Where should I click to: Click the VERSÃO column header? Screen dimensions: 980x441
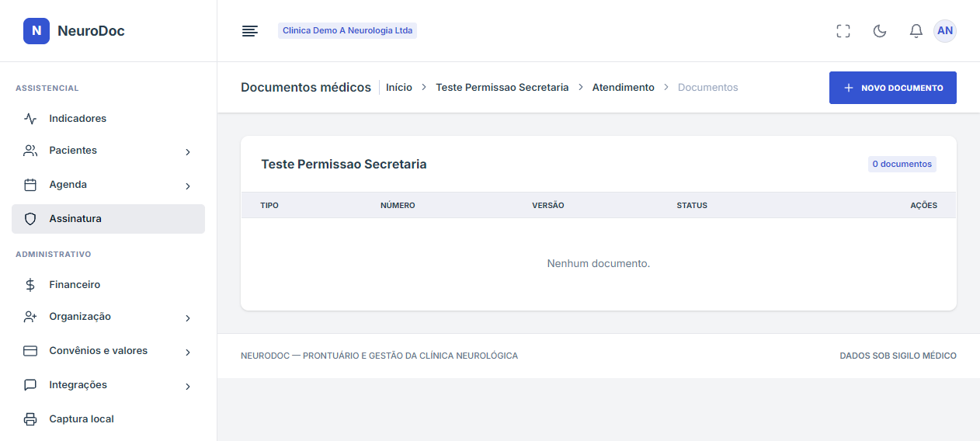(x=548, y=206)
